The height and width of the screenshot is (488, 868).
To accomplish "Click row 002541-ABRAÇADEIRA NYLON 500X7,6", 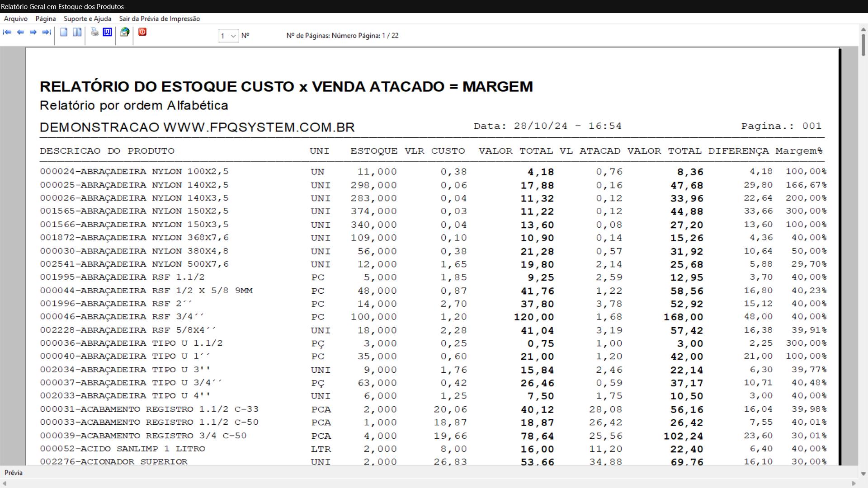I will (433, 264).
